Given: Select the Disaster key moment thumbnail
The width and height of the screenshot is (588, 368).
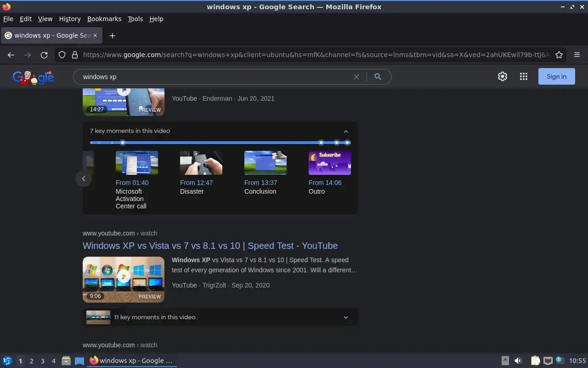Looking at the screenshot, I should coord(201,163).
